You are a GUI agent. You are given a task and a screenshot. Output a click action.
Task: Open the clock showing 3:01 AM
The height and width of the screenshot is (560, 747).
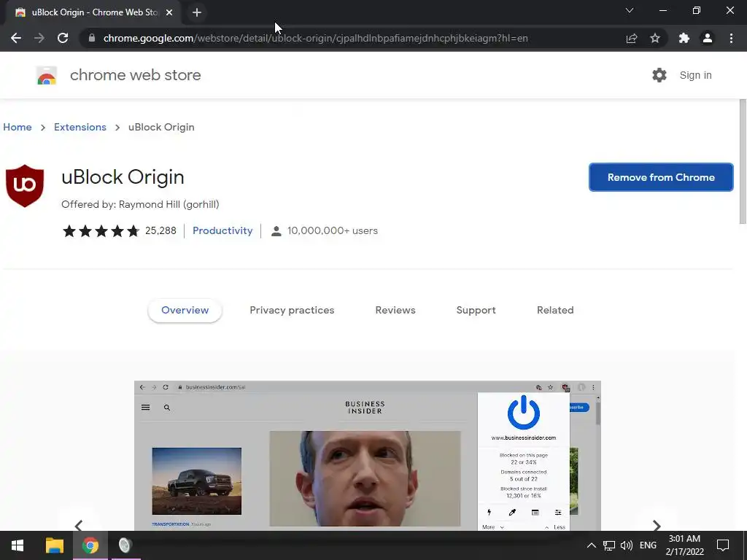[x=684, y=545]
